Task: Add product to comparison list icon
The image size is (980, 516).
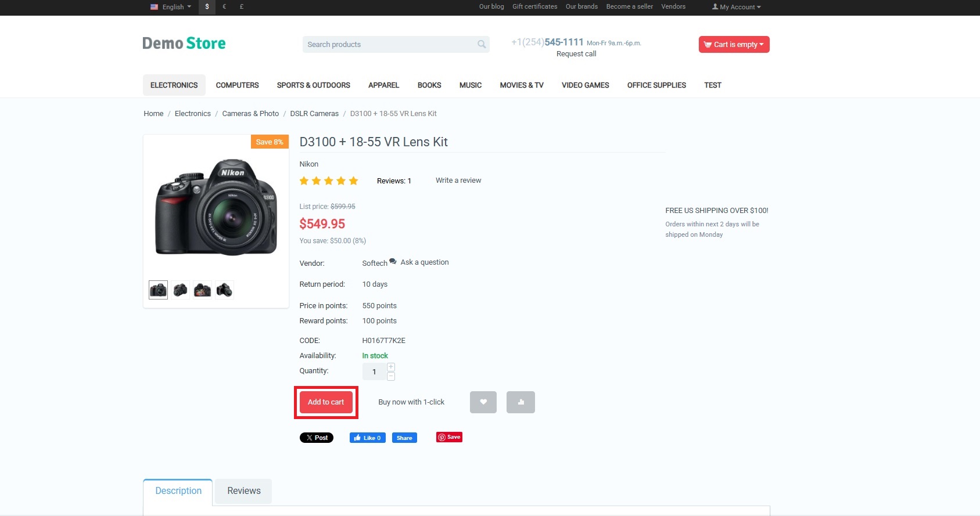Action: (x=520, y=402)
